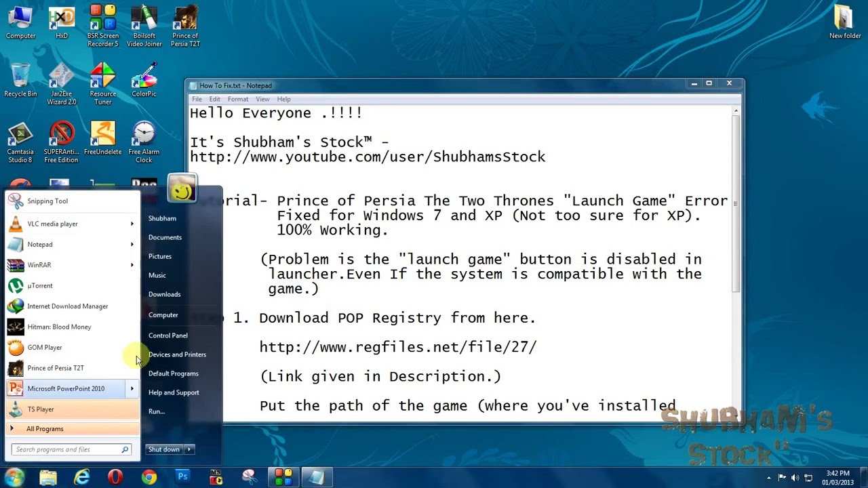This screenshot has height=488, width=868.
Task: Open the taskbar clock and date
Action: pos(838,477)
